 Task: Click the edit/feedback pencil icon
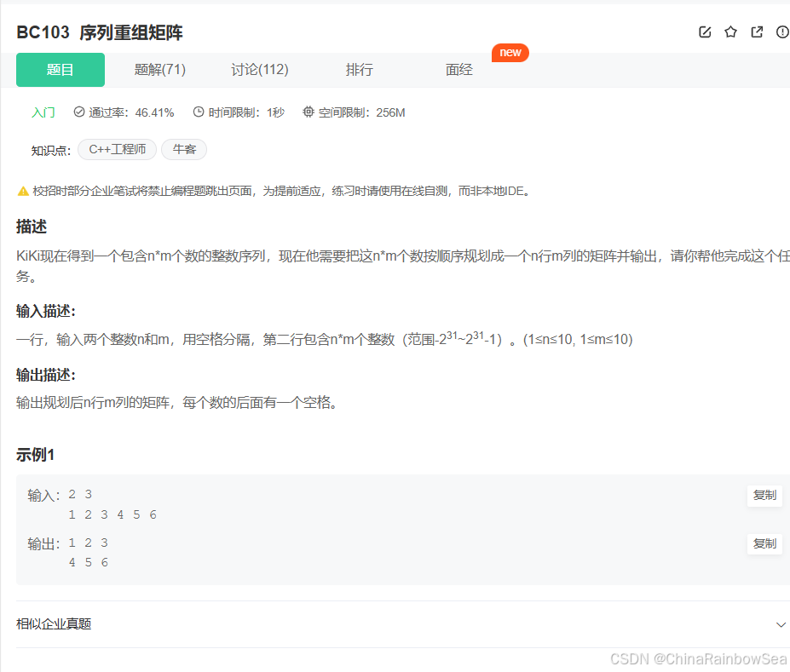[705, 32]
